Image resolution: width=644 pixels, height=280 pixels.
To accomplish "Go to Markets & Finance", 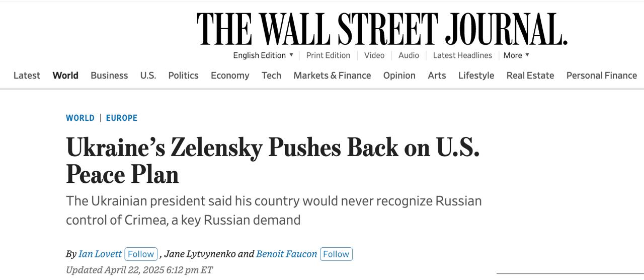I will pyautogui.click(x=332, y=76).
